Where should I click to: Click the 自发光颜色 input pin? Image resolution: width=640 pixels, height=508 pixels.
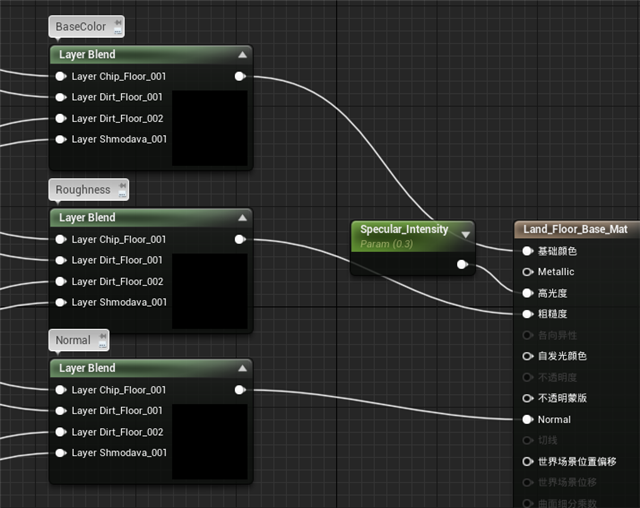[x=528, y=356]
